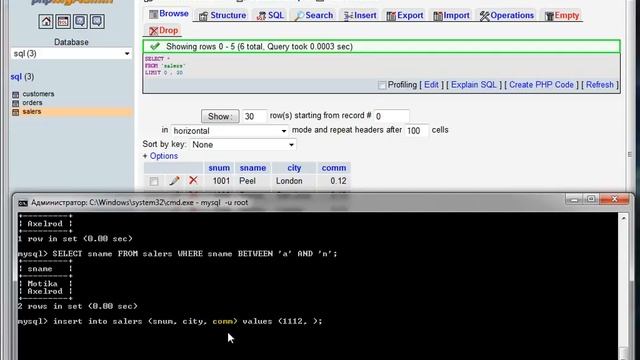Sort by the comm column header

coord(333,168)
